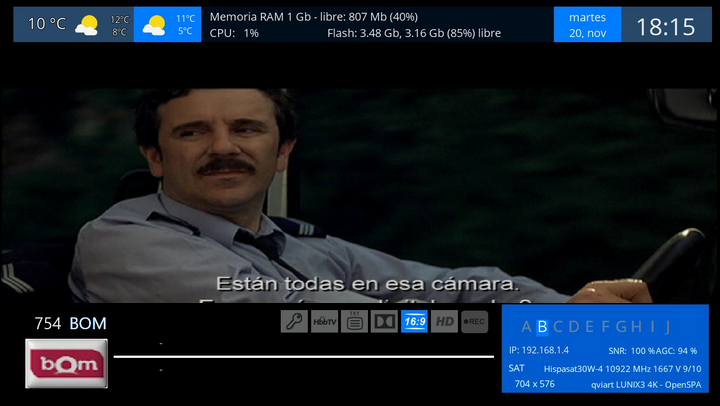Click the Hispasat30W-4 transponder info
Viewport: 720px width, 406px height.
click(622, 369)
